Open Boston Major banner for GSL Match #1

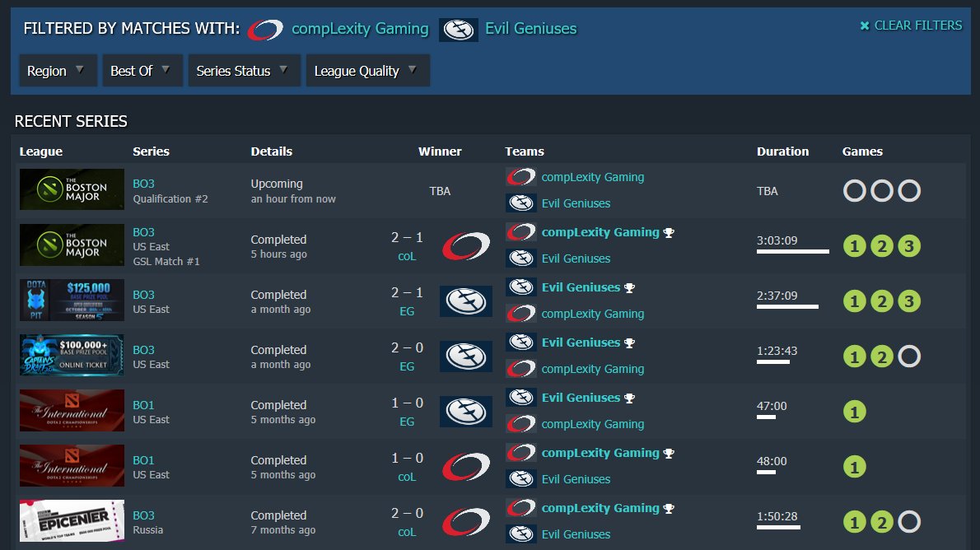click(x=72, y=245)
